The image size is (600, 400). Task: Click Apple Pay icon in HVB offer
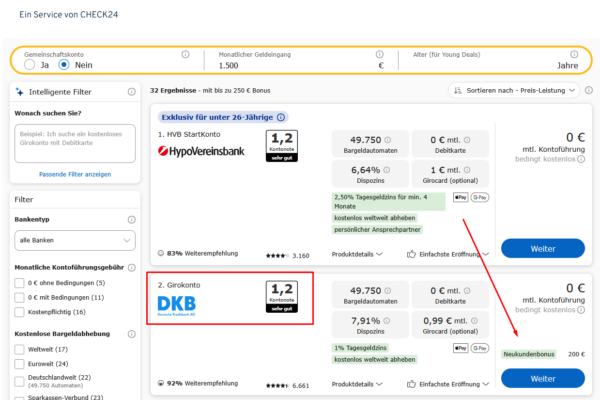[x=461, y=198]
